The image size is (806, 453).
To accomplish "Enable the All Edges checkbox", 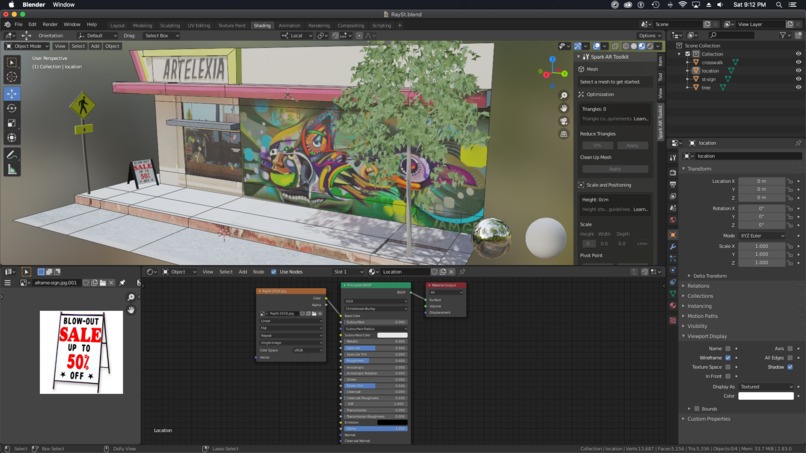I will pos(790,358).
